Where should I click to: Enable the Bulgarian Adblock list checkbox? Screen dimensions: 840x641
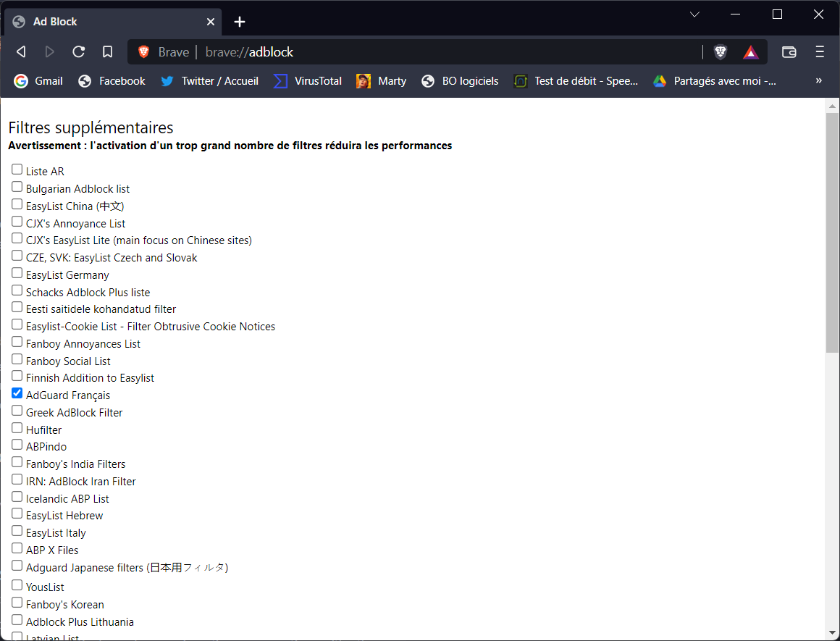[x=17, y=187]
